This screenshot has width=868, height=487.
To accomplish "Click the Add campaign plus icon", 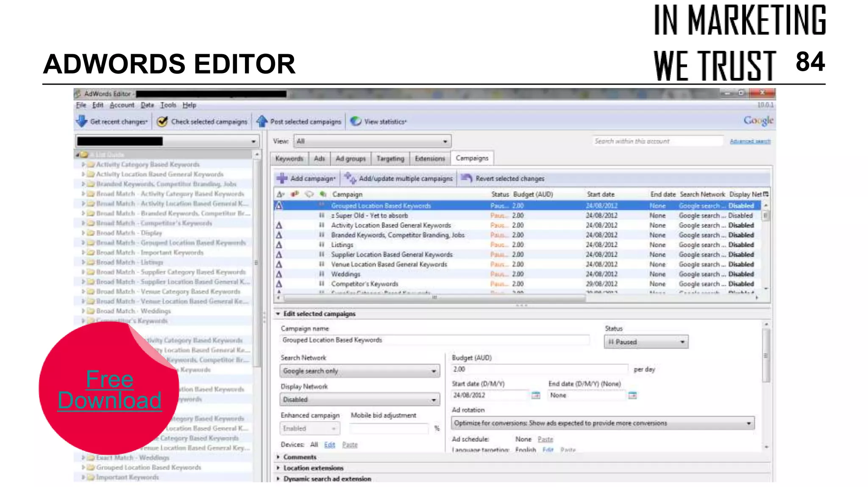I will (x=282, y=178).
